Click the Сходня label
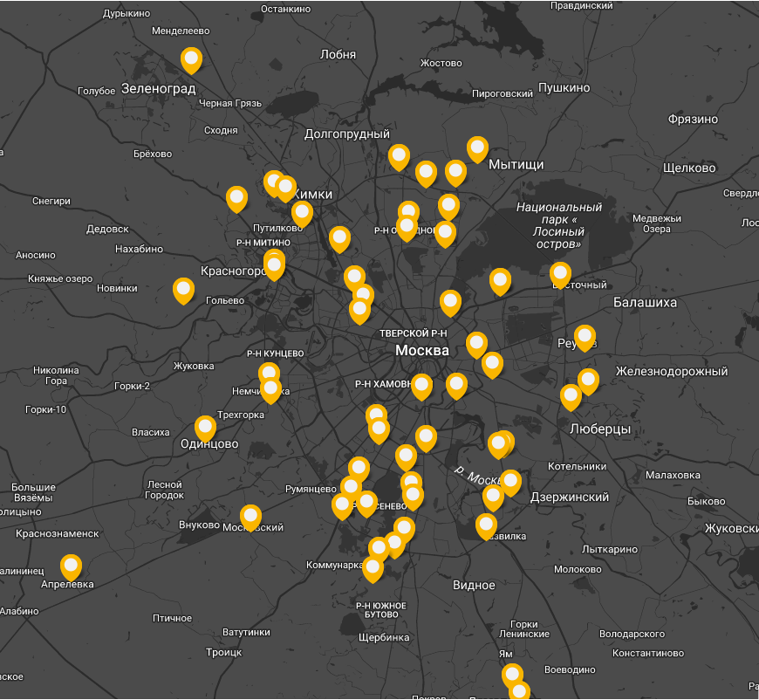The height and width of the screenshot is (700, 759). point(221,130)
